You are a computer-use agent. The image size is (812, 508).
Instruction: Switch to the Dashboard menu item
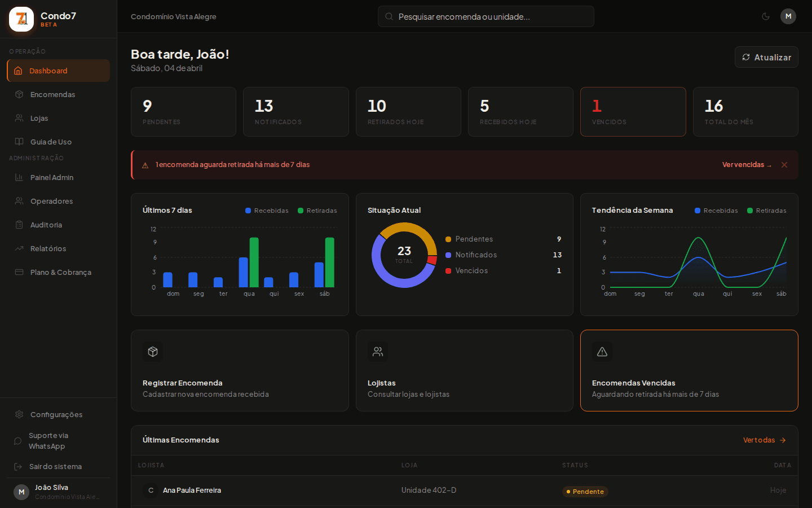click(x=48, y=71)
